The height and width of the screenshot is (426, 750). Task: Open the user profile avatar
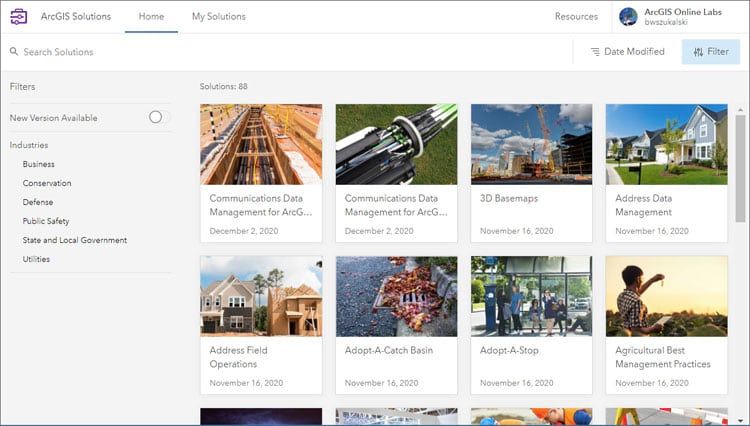pos(628,16)
